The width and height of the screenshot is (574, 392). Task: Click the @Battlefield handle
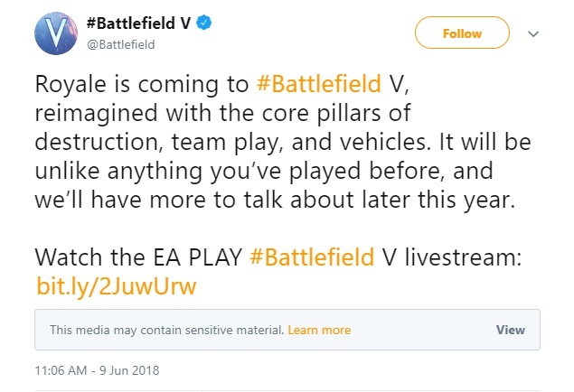pyautogui.click(x=121, y=43)
